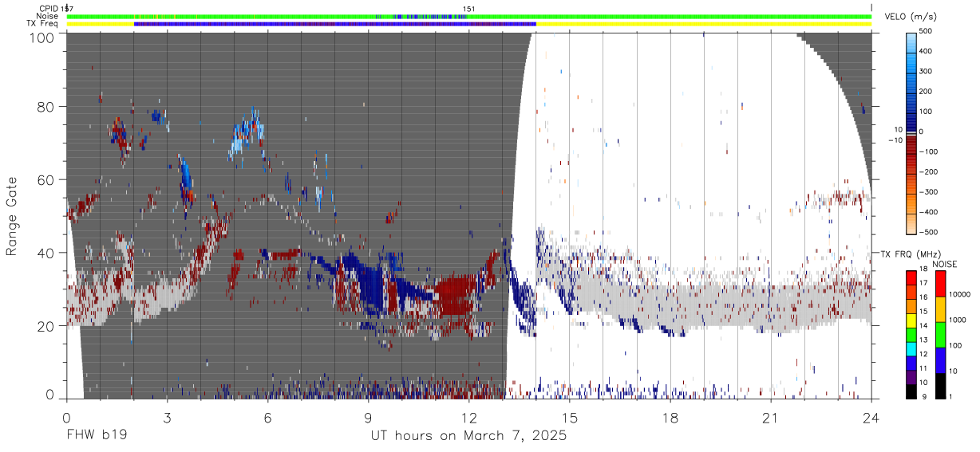Click x-axis tick label 21

pos(770,418)
